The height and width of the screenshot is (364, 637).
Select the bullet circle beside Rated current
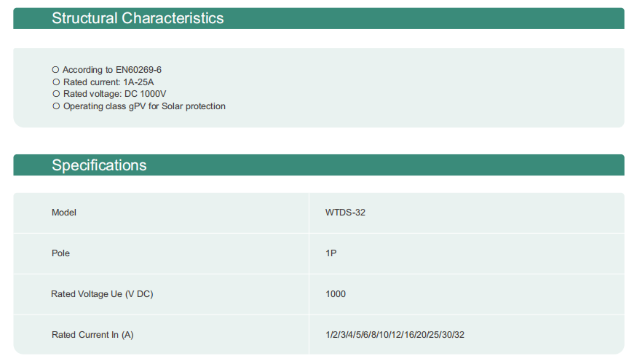click(56, 82)
